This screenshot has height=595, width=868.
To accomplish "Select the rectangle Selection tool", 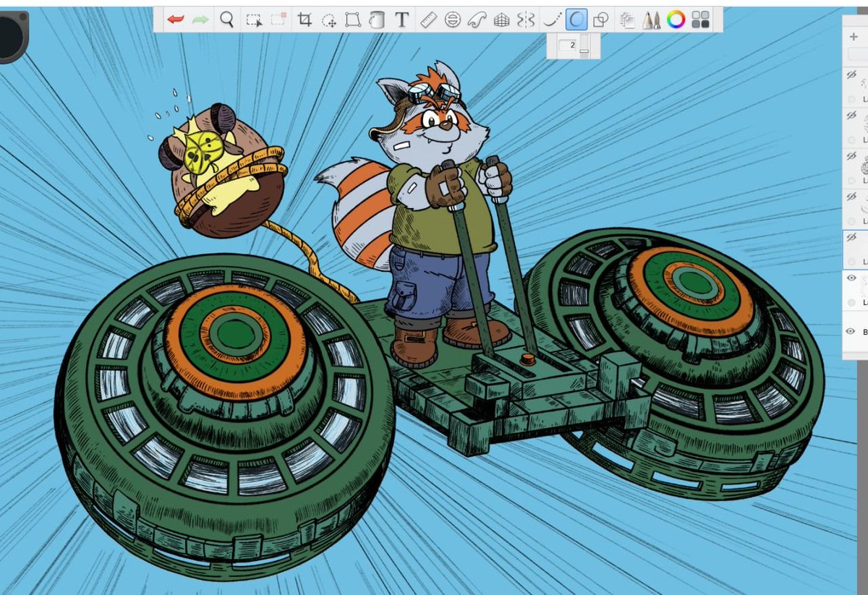I will point(254,20).
